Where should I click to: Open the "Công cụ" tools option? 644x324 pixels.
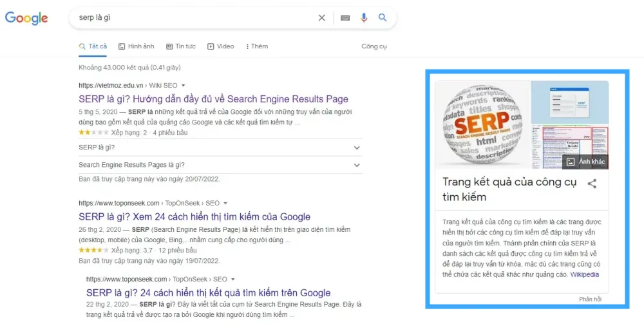[x=374, y=46]
